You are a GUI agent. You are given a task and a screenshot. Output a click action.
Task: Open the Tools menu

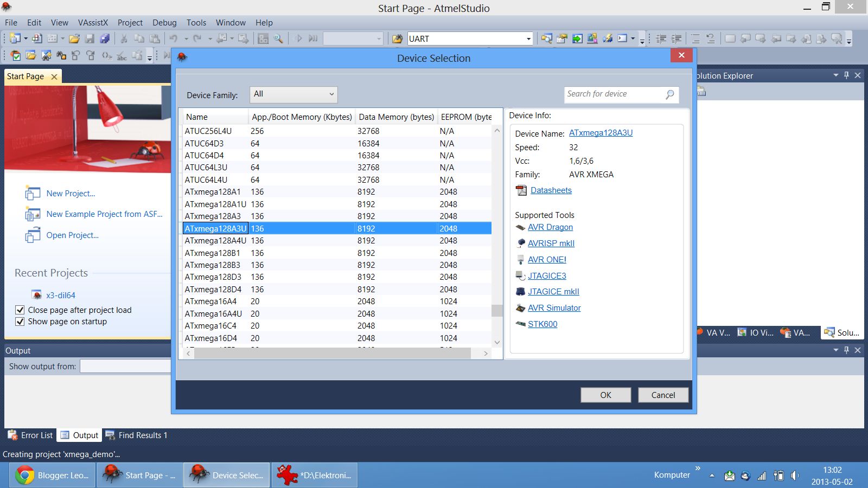pyautogui.click(x=196, y=23)
